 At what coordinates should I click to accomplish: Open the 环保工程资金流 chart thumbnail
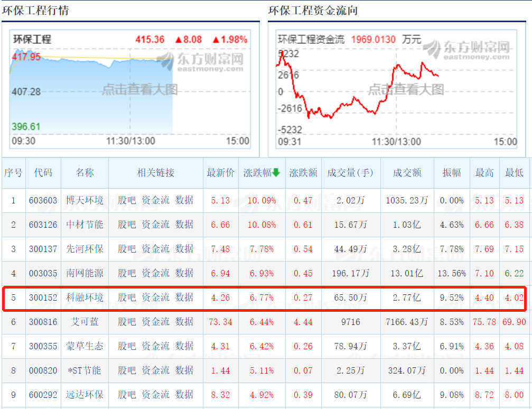[x=396, y=89]
